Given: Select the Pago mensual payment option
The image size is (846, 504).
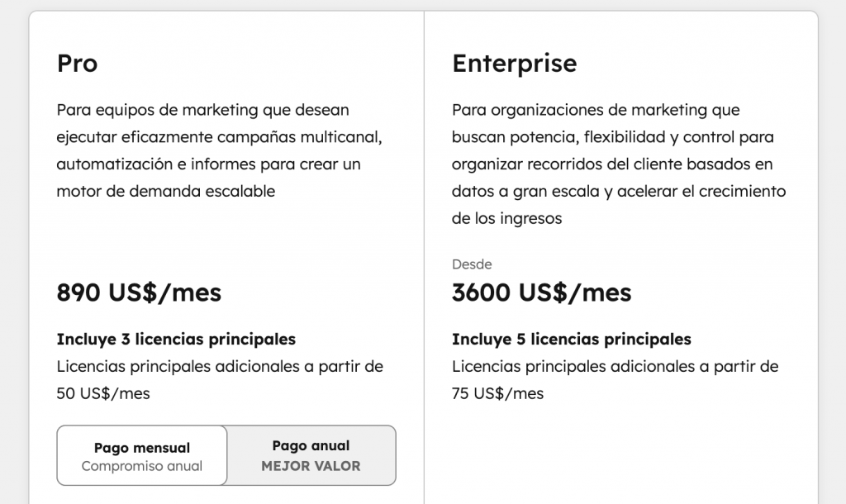Looking at the screenshot, I should 140,455.
